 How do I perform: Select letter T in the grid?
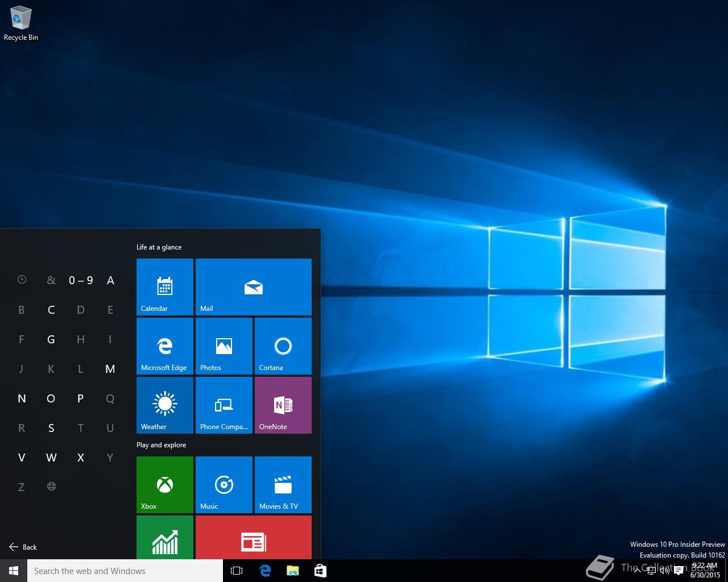[81, 428]
